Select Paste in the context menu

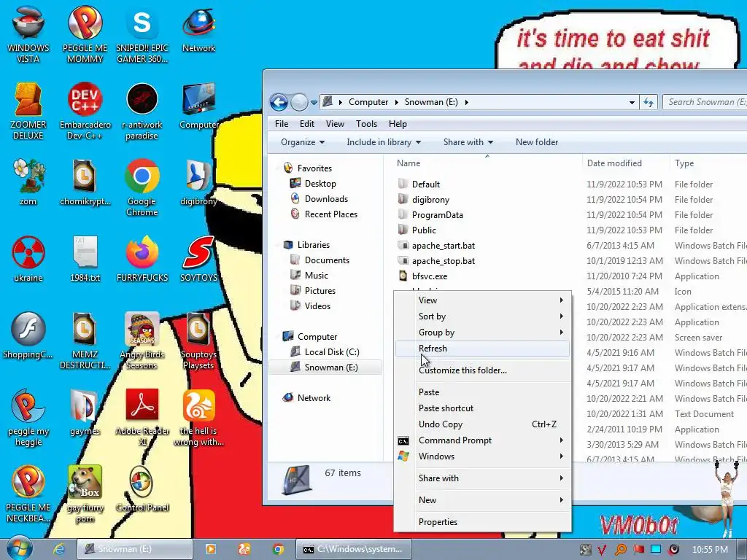point(482,392)
